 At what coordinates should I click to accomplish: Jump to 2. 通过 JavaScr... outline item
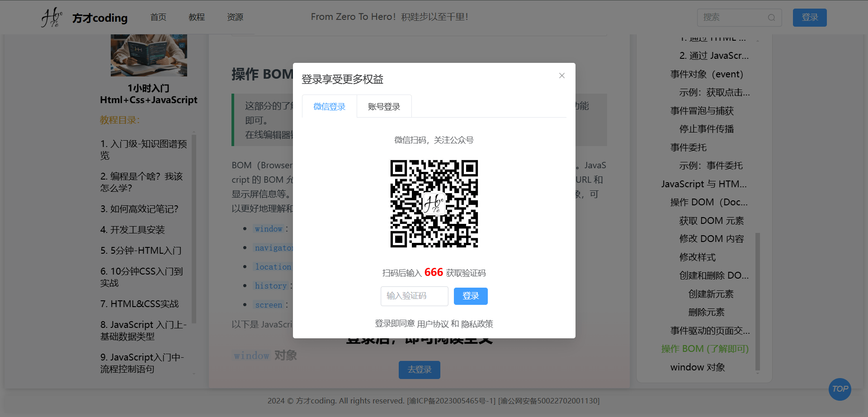[714, 56]
